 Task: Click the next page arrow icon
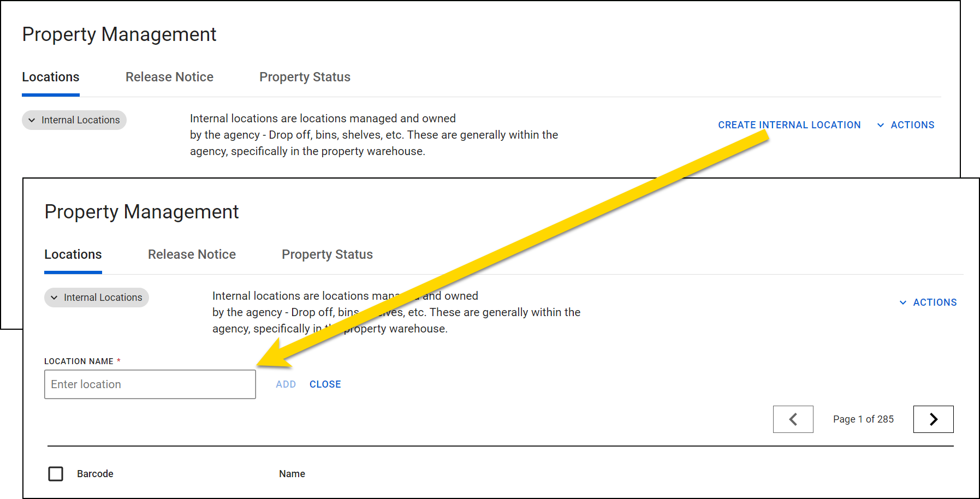(x=933, y=419)
